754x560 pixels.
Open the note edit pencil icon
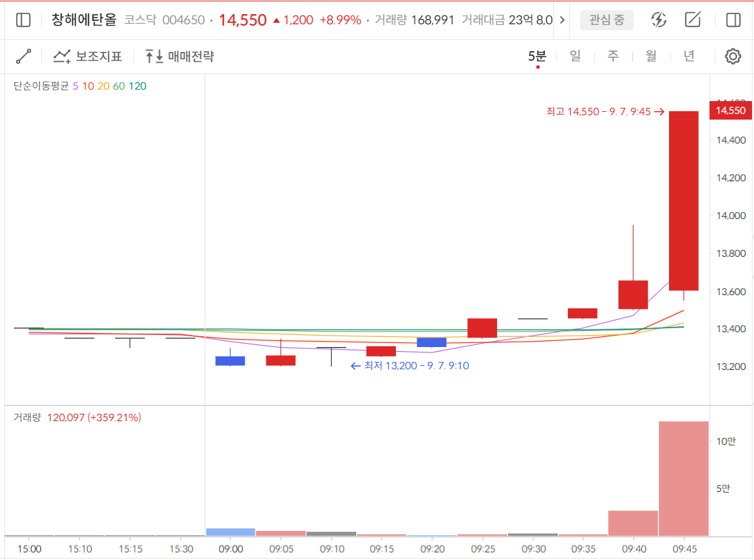click(x=693, y=20)
